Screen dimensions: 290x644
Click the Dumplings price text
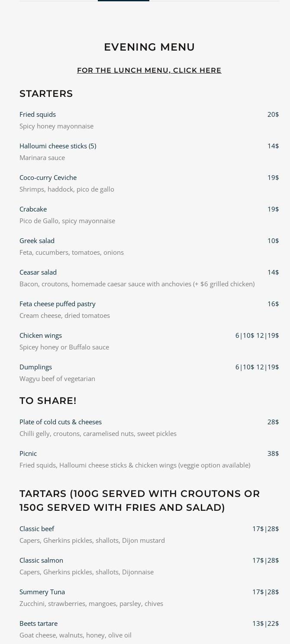pos(257,367)
